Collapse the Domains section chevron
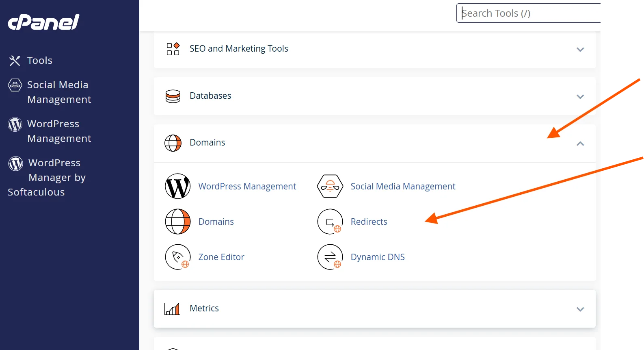Viewport: 644px width, 350px height. click(580, 143)
